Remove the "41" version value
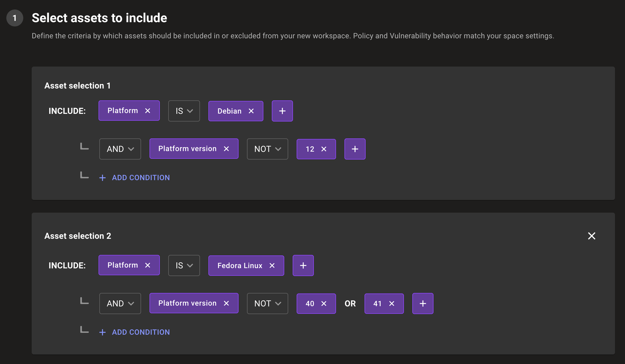Viewport: 625px width, 364px height. [x=391, y=304]
